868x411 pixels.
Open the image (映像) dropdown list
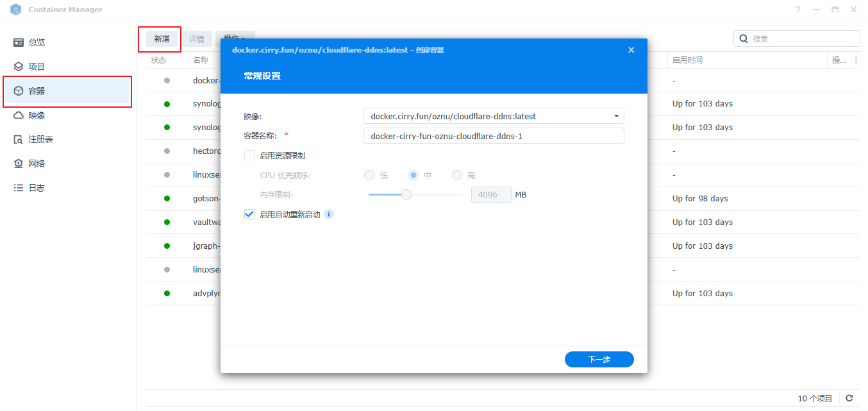pos(616,116)
